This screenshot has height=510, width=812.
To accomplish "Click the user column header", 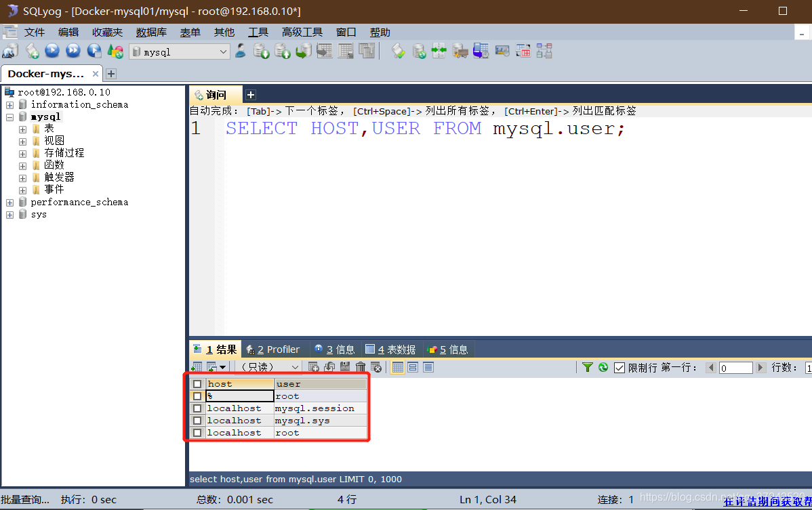I will coord(321,384).
